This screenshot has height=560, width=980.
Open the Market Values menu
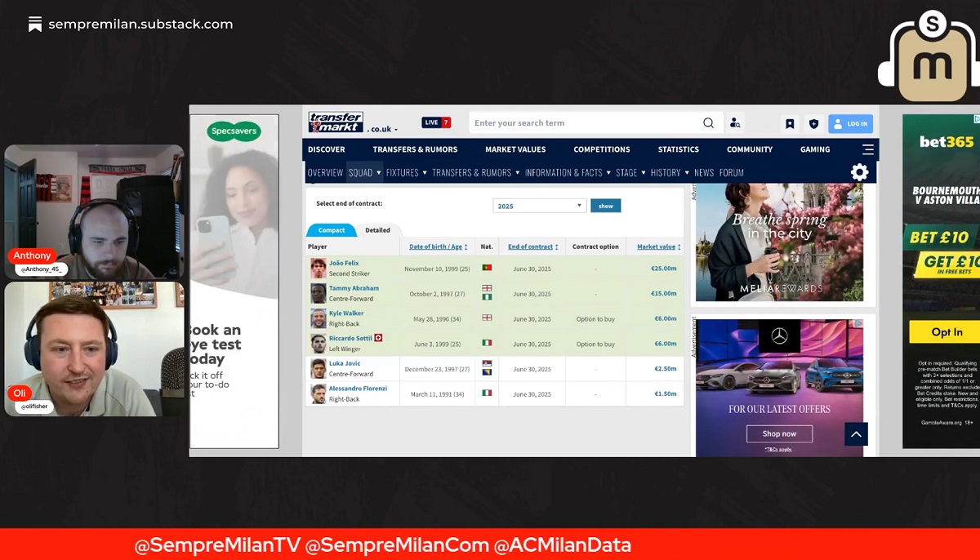coord(515,149)
